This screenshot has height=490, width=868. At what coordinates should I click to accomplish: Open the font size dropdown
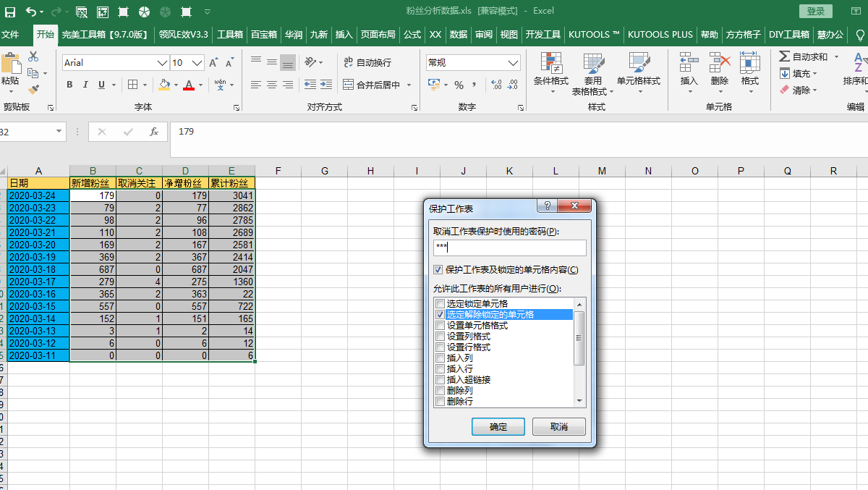(x=197, y=63)
